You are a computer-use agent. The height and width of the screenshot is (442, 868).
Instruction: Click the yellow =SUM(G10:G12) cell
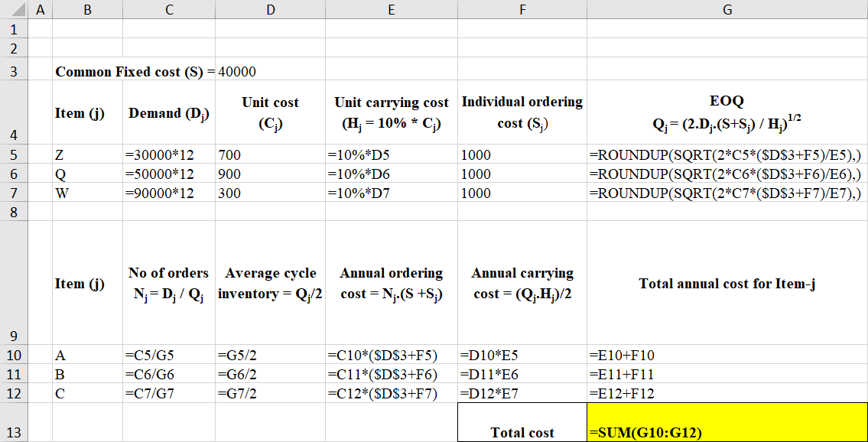tap(727, 423)
